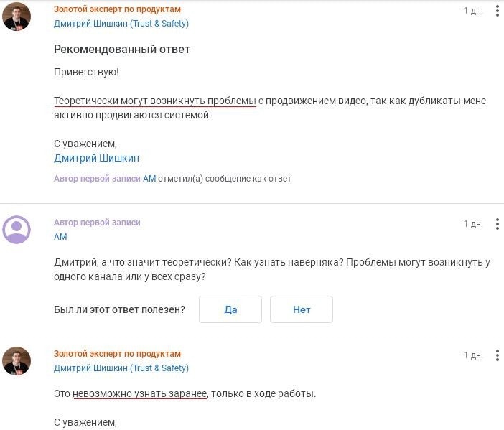Expand the more options menu on the last reply
The height and width of the screenshot is (430, 504).
point(497,355)
